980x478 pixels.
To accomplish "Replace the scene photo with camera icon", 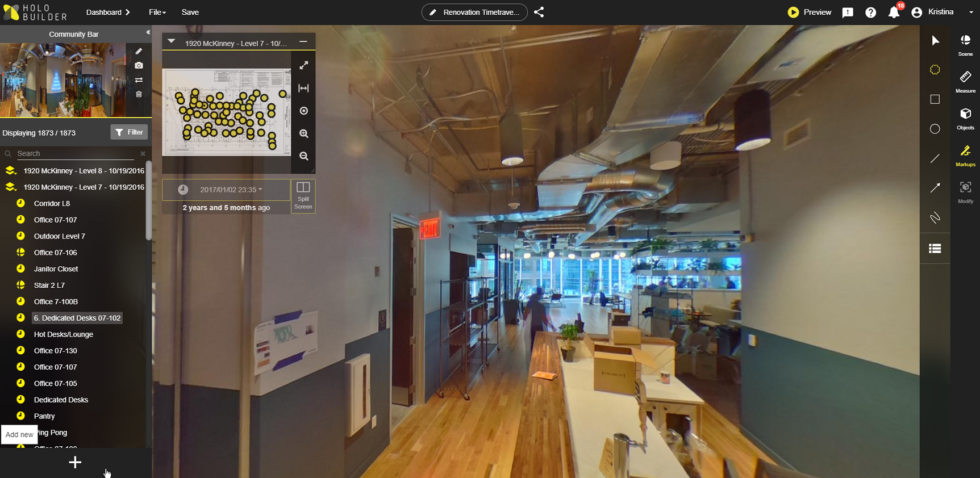I will click(139, 65).
